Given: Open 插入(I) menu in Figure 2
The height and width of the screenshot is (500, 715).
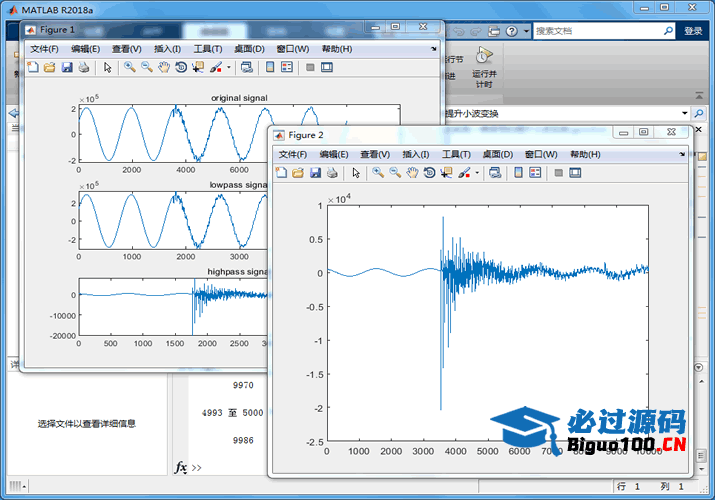Looking at the screenshot, I should 416,155.
